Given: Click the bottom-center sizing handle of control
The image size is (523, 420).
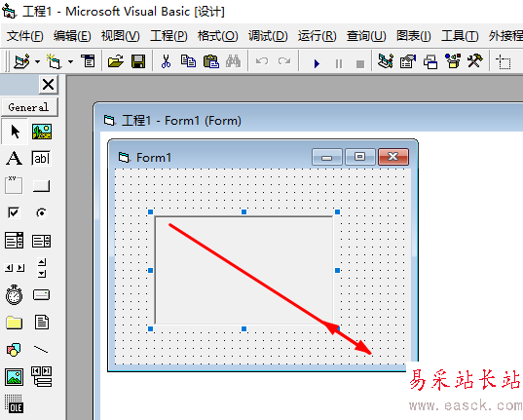Looking at the screenshot, I should (x=243, y=328).
